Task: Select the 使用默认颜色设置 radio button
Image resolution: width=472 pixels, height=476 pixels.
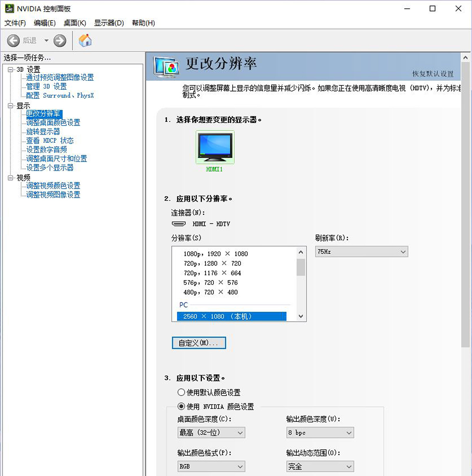Action: coord(181,392)
